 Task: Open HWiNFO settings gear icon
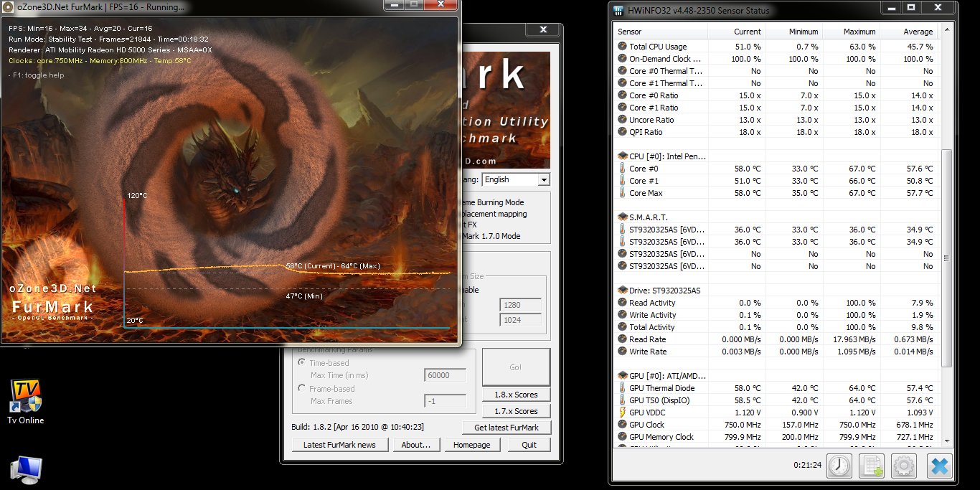(x=904, y=466)
